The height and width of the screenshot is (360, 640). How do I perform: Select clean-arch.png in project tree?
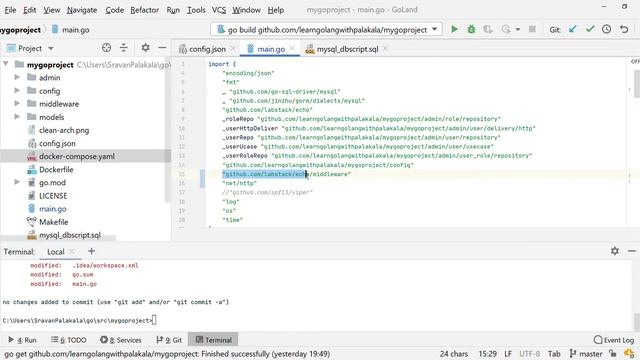click(x=64, y=130)
